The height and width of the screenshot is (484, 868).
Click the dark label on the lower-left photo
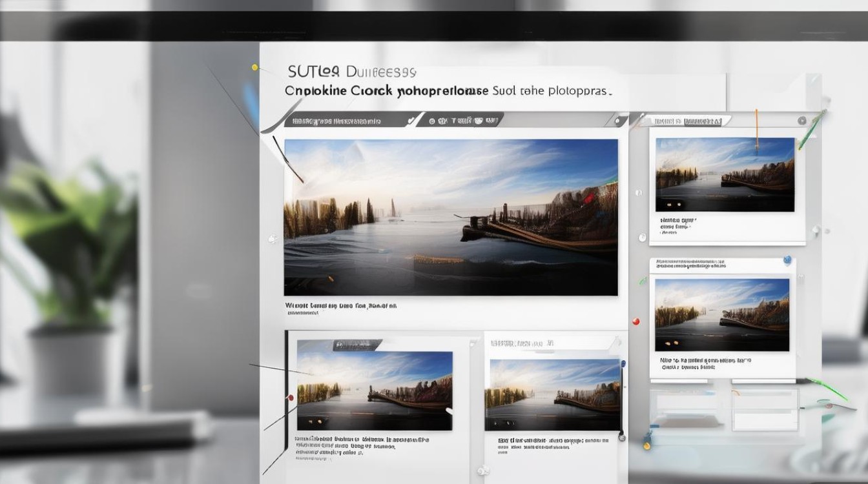pos(355,345)
